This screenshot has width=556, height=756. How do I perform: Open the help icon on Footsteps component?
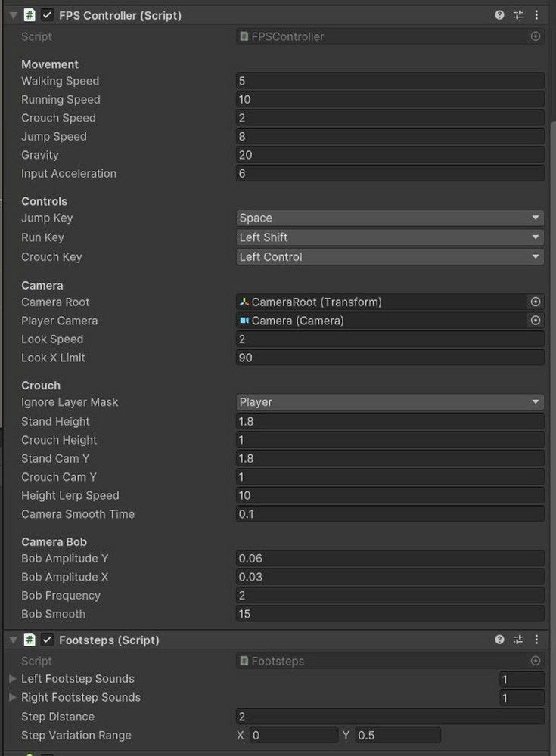(499, 640)
